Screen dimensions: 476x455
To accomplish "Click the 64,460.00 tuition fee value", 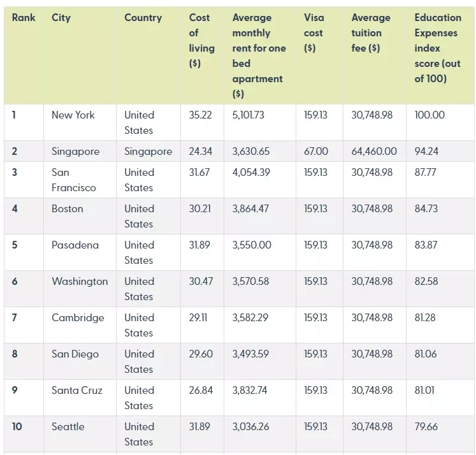I will pos(374,152).
